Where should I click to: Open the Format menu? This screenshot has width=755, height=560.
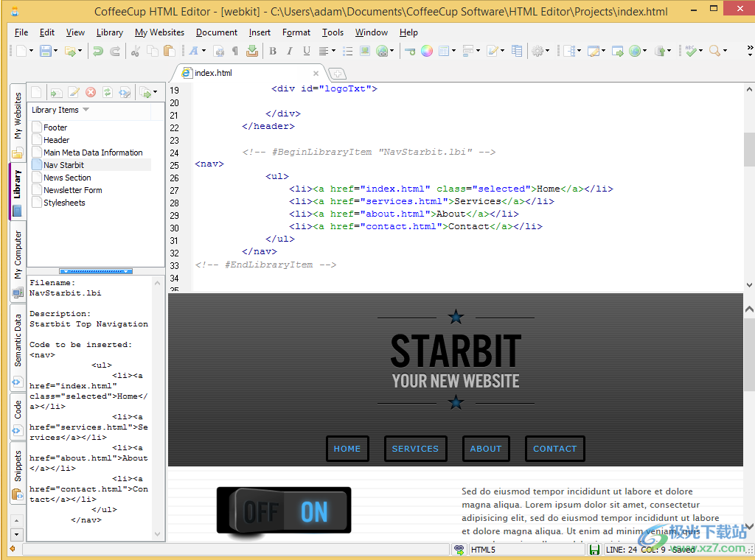(x=296, y=32)
